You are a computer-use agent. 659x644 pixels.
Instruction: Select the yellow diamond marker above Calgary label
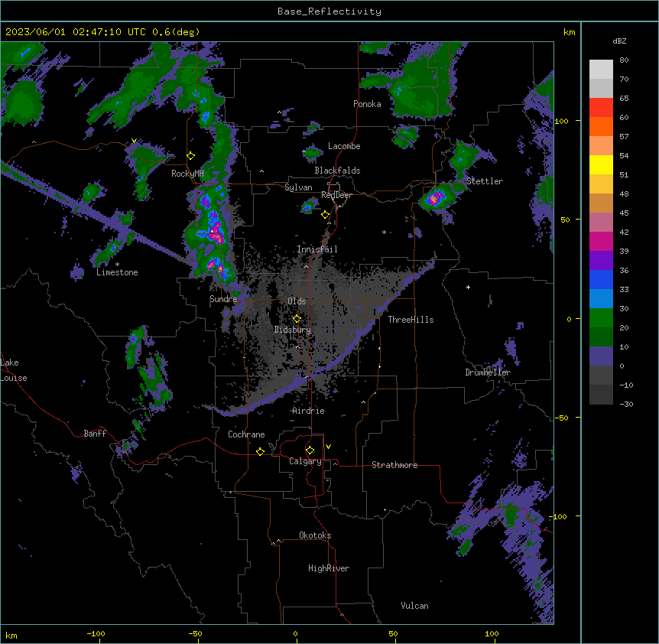[x=310, y=450]
